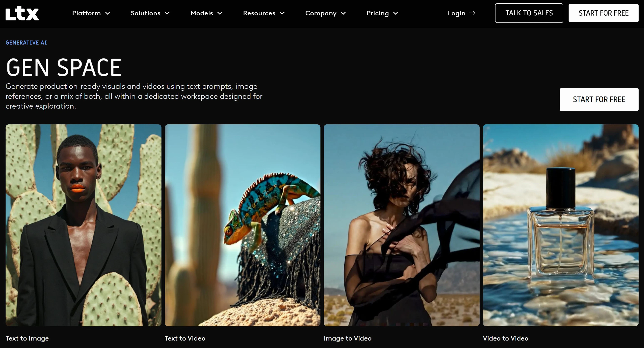Click the Login link

tap(456, 13)
